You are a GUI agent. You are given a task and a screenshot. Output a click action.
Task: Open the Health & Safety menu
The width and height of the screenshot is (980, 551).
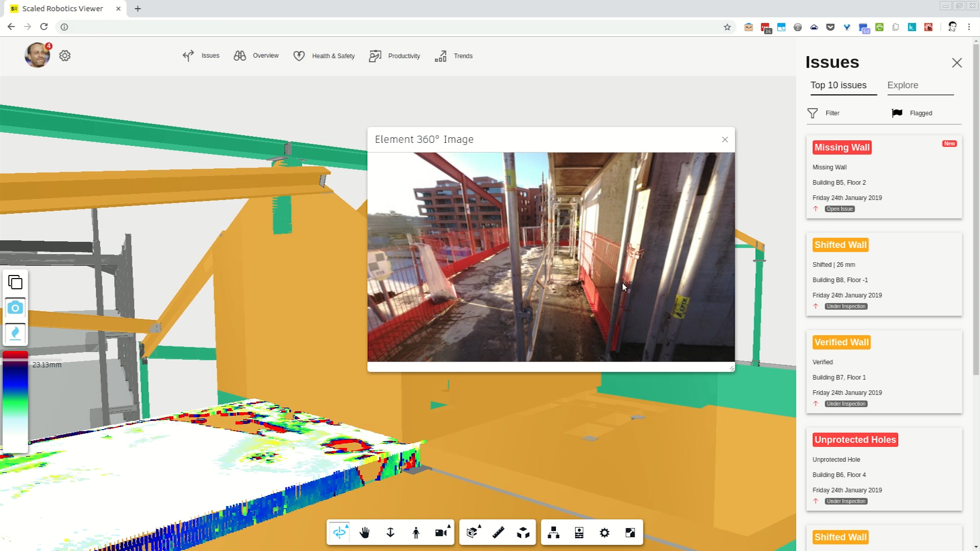[324, 56]
